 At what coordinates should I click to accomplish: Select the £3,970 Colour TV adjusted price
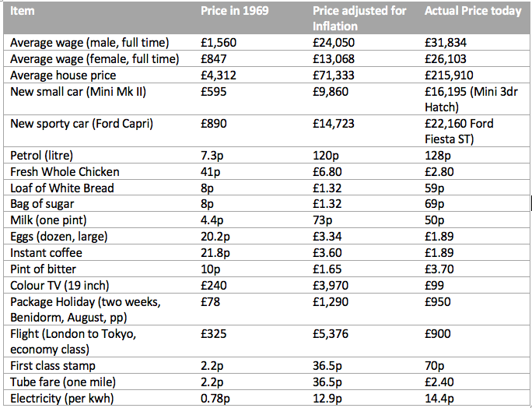point(331,285)
